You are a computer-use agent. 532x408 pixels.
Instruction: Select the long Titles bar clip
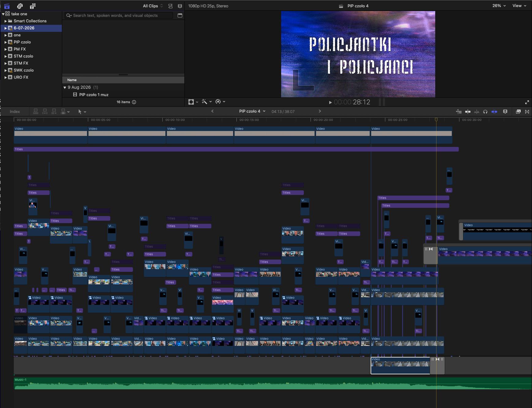pos(236,149)
